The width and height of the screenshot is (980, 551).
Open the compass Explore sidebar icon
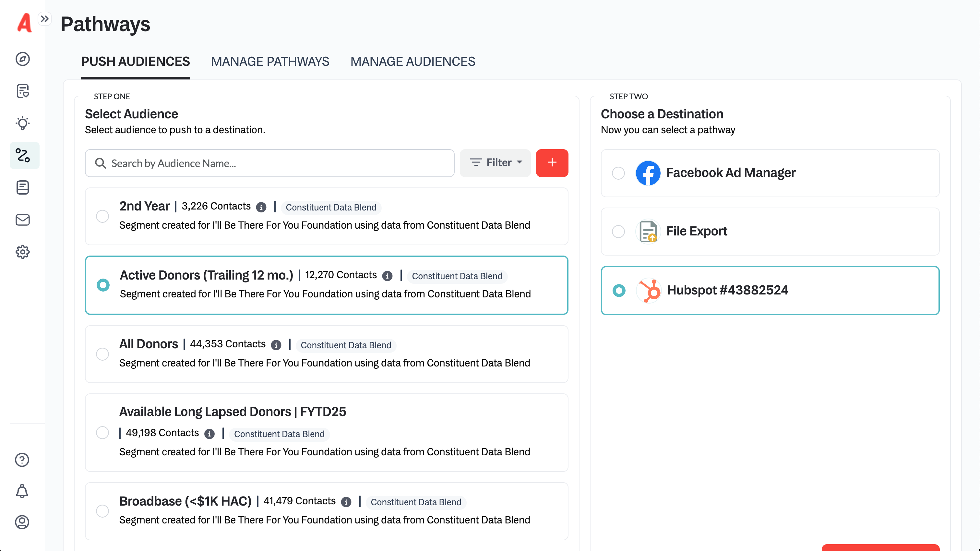[x=22, y=59]
